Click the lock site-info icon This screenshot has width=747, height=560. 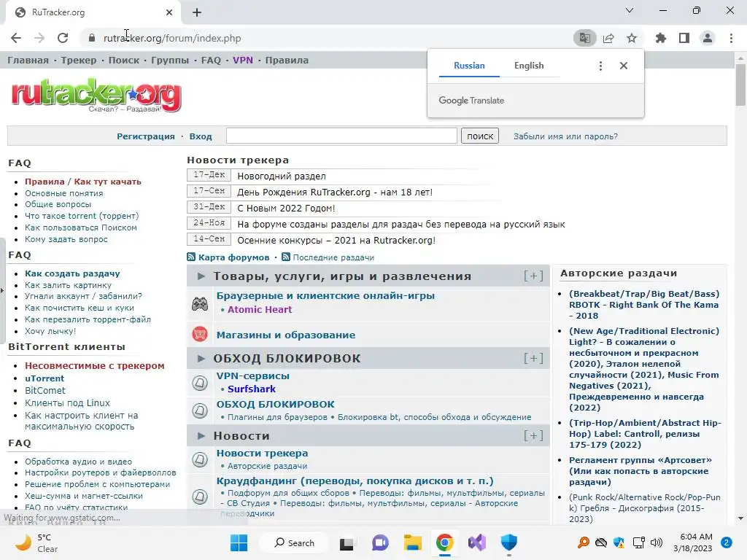point(92,38)
